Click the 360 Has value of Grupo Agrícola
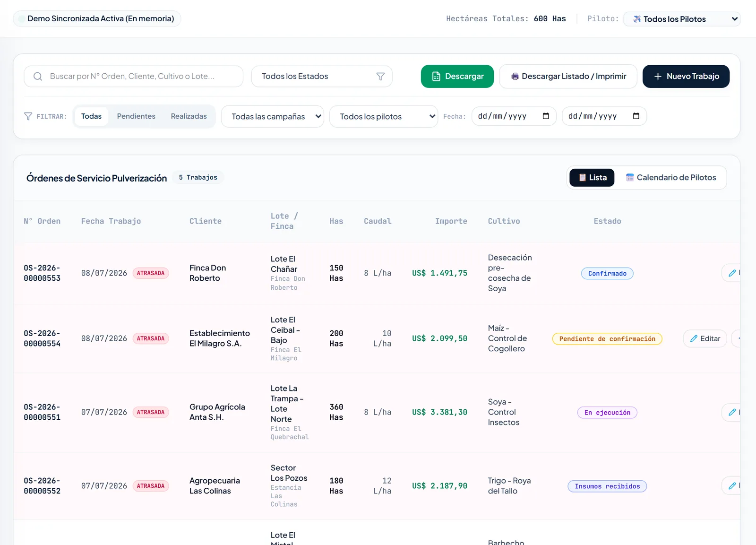 (x=336, y=412)
